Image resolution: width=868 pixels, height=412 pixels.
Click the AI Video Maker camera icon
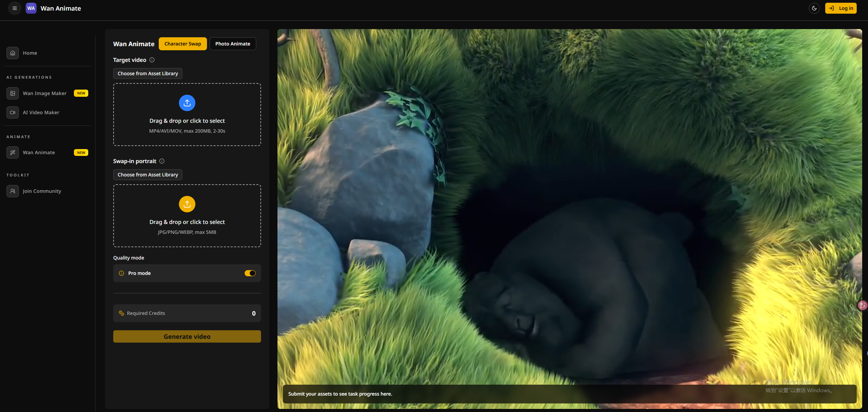point(13,112)
